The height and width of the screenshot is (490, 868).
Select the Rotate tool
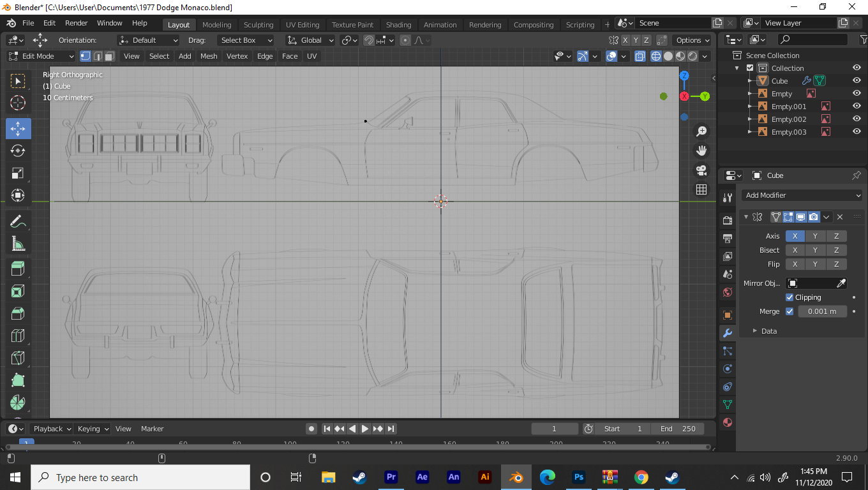[x=18, y=151]
